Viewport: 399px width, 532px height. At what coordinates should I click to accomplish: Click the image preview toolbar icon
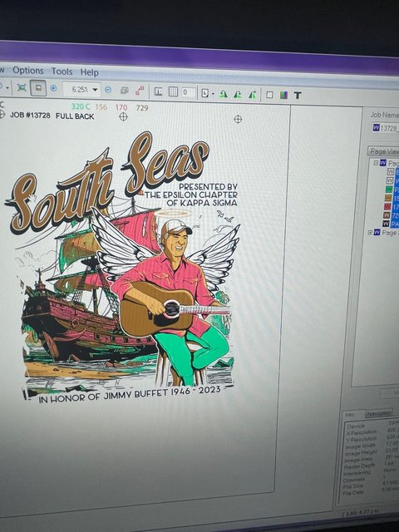(159, 91)
